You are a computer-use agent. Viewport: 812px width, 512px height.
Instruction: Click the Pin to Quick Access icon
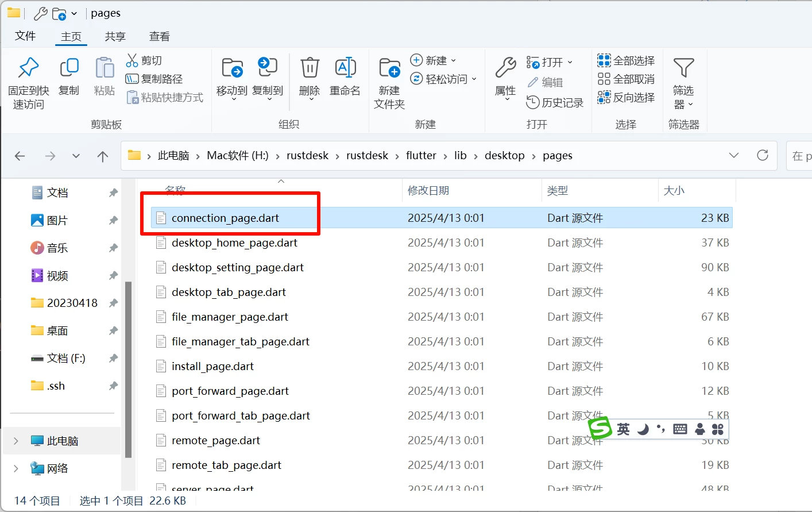coord(28,68)
